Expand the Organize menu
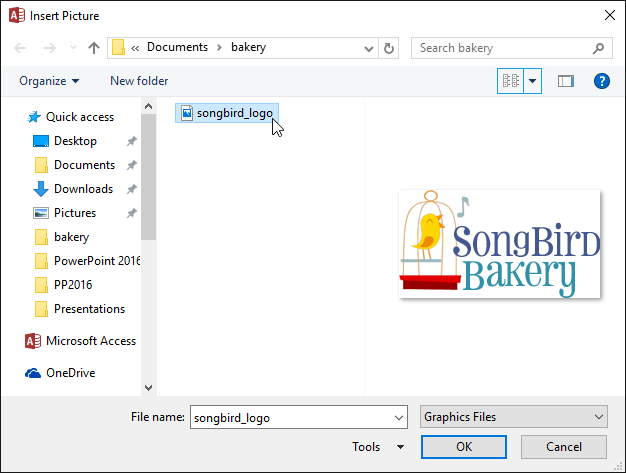Screen dimensions: 626x473 point(49,81)
